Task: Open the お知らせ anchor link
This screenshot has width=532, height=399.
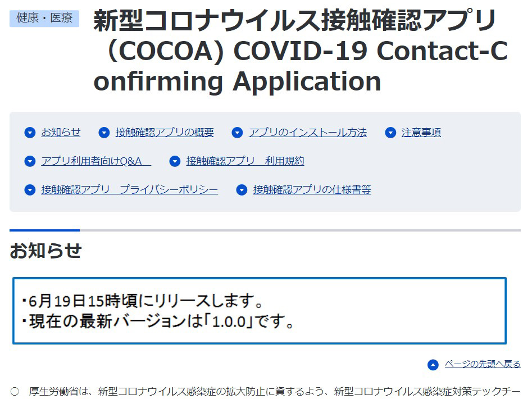Action: tap(61, 133)
